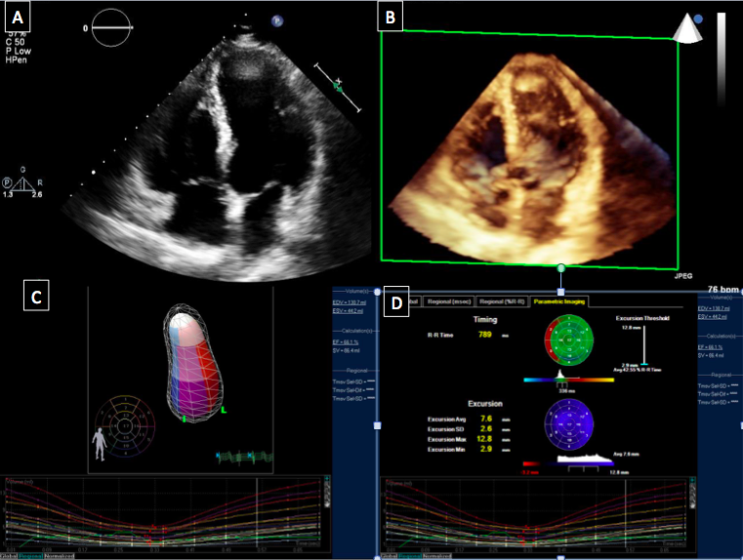Click the blue dot beside the cone icon
The height and width of the screenshot is (560, 743).
pyautogui.click(x=698, y=19)
